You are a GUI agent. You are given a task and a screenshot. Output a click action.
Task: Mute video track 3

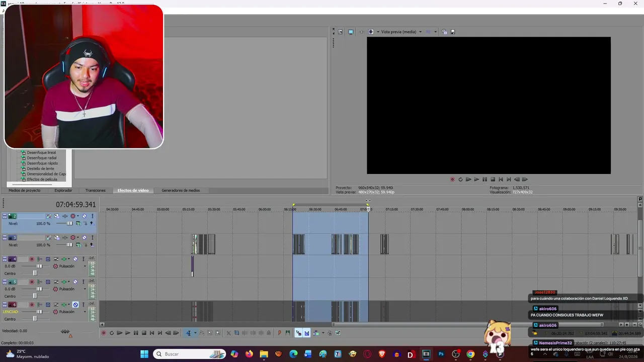click(x=84, y=238)
